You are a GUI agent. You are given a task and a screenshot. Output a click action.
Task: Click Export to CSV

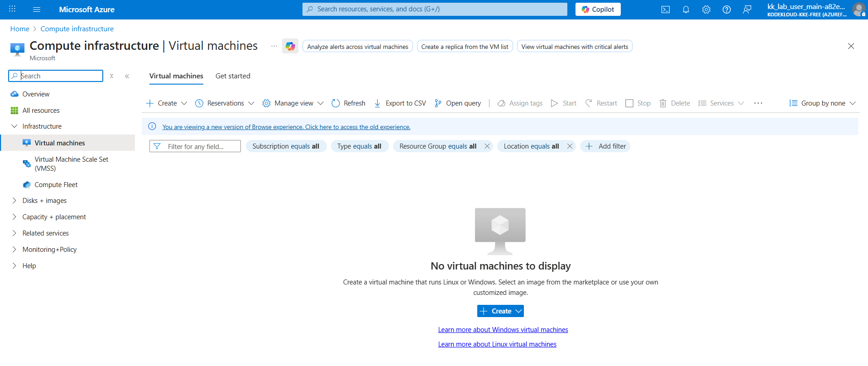400,103
